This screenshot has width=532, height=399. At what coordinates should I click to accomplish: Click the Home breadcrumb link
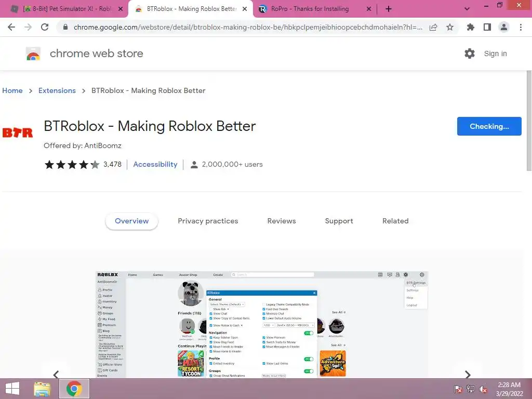(x=12, y=90)
